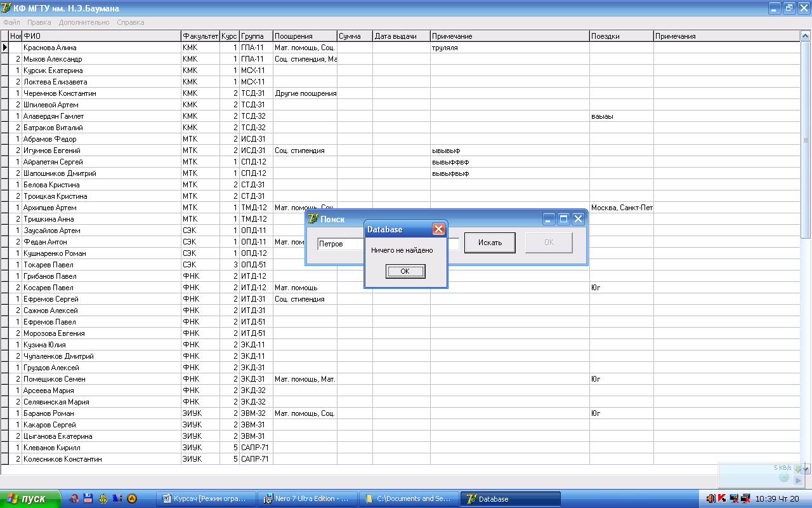Click the trips cell 'Москва, Санкт-Пет'
812x508 pixels.
[x=622, y=208]
